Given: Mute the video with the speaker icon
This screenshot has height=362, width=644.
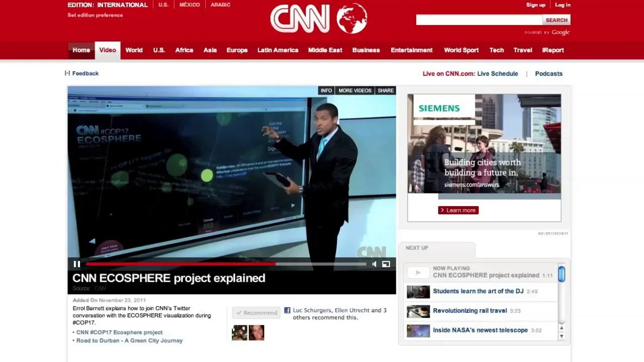Looking at the screenshot, I should [x=374, y=264].
